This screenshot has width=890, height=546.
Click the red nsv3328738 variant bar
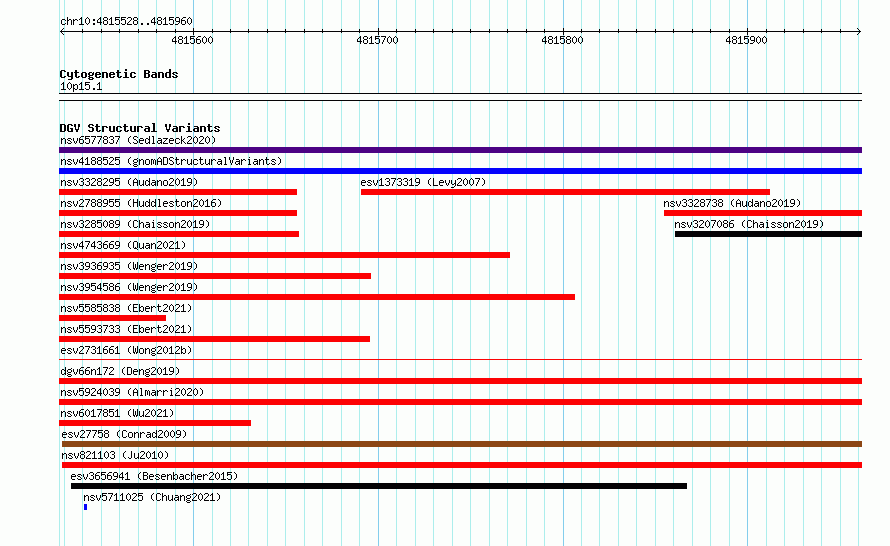763,213
